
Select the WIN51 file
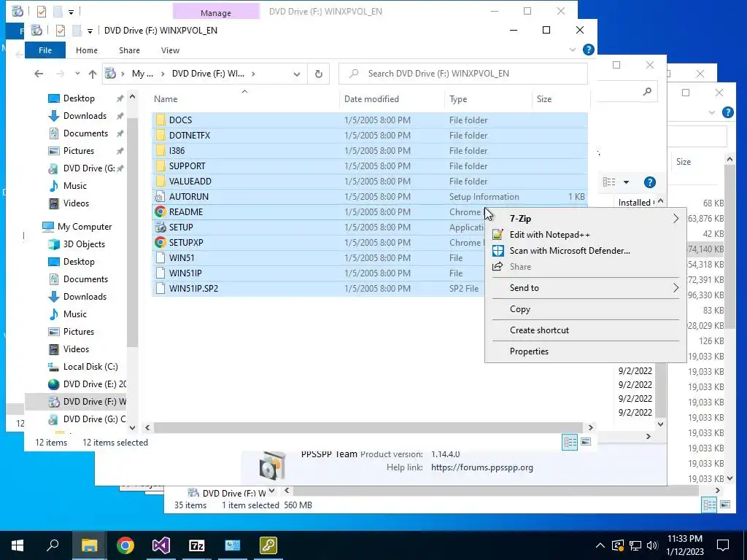[318, 257]
